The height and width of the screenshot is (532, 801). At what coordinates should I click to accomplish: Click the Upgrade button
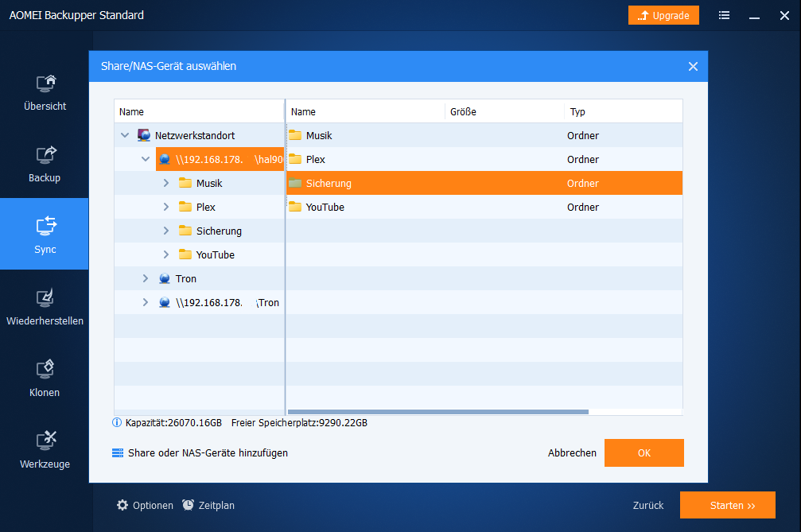coord(663,15)
